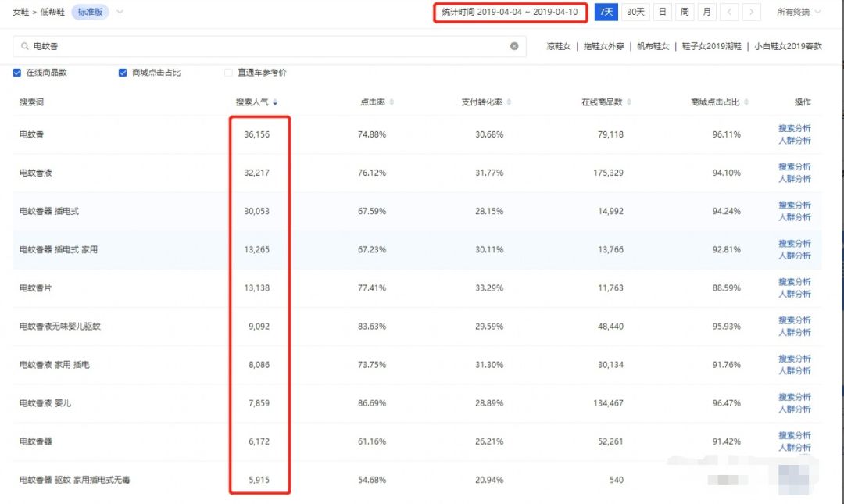This screenshot has height=504, width=844.
Task: Clear the 电蚊香 search keyword input
Action: point(514,46)
